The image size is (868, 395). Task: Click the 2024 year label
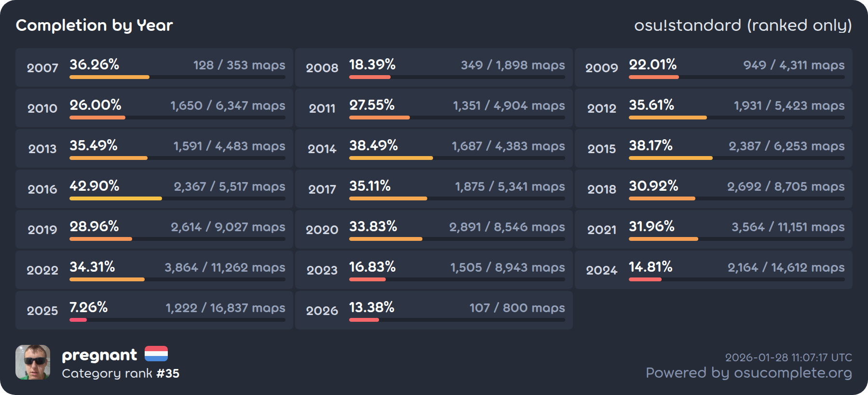(601, 270)
